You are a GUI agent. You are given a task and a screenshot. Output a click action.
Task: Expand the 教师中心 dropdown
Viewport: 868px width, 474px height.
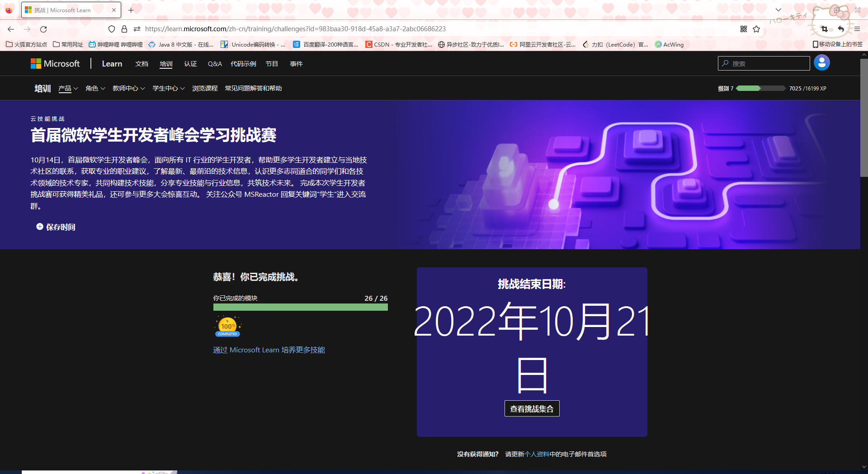point(129,88)
